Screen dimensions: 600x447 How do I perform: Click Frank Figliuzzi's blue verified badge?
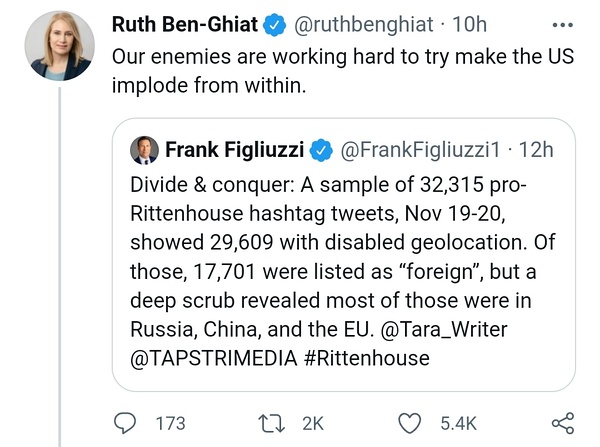pos(320,150)
